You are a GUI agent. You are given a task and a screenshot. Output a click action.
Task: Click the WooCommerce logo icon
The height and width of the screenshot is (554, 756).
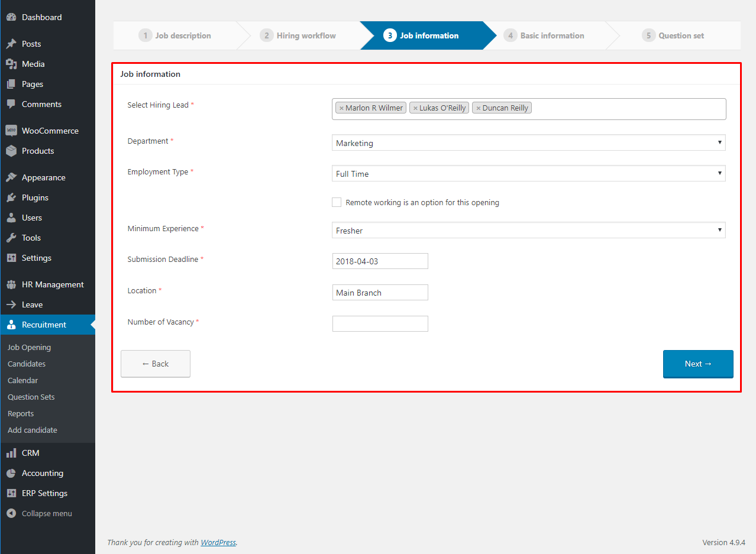tap(11, 131)
